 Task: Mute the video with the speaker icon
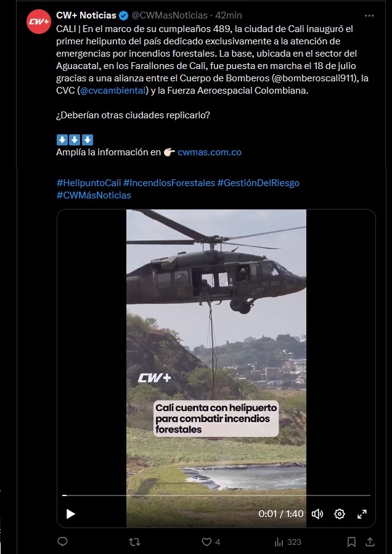click(317, 514)
